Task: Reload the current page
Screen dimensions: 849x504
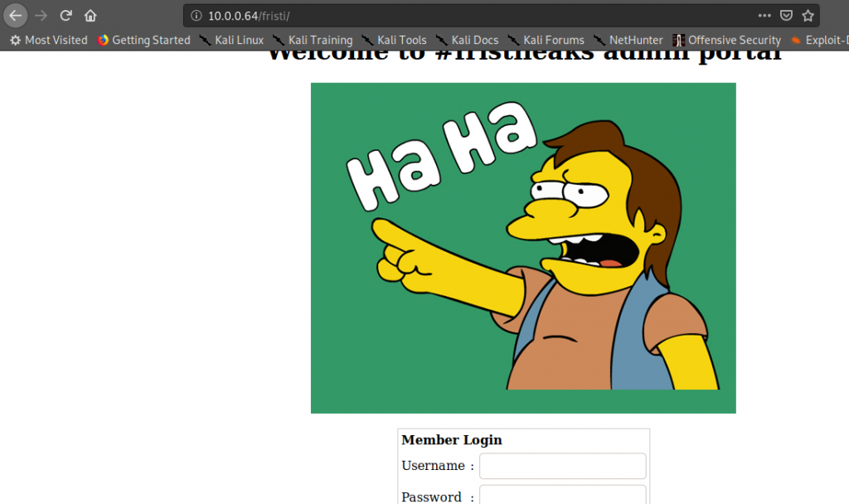Action: coord(66,16)
